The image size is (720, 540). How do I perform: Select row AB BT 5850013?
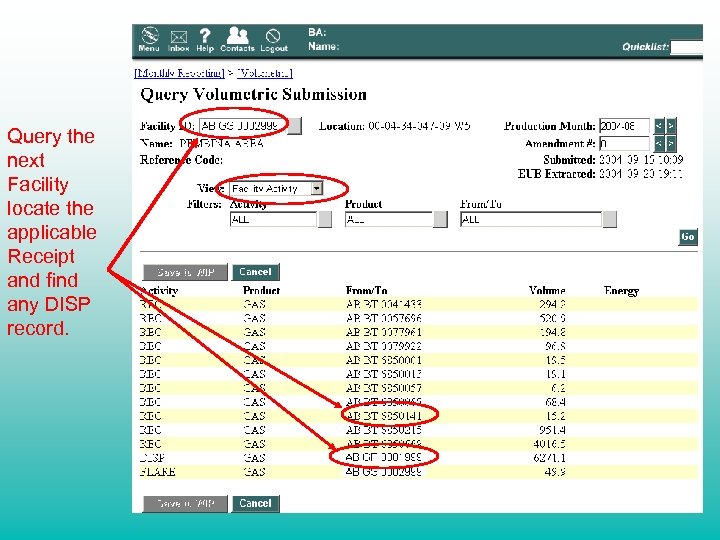pos(418,374)
